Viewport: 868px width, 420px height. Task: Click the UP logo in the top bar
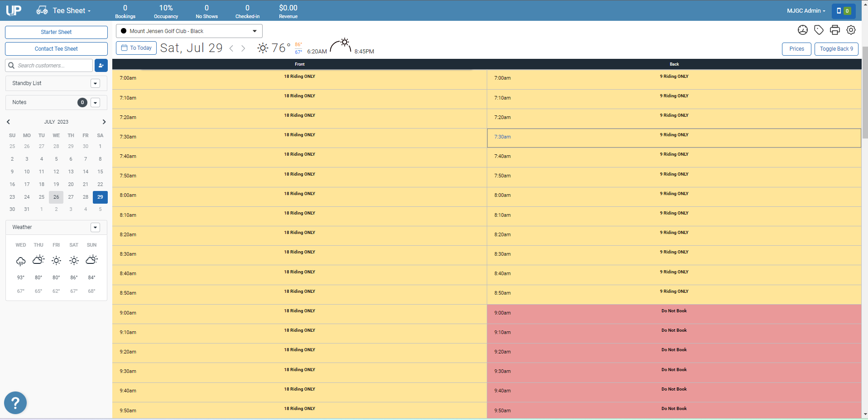13,10
